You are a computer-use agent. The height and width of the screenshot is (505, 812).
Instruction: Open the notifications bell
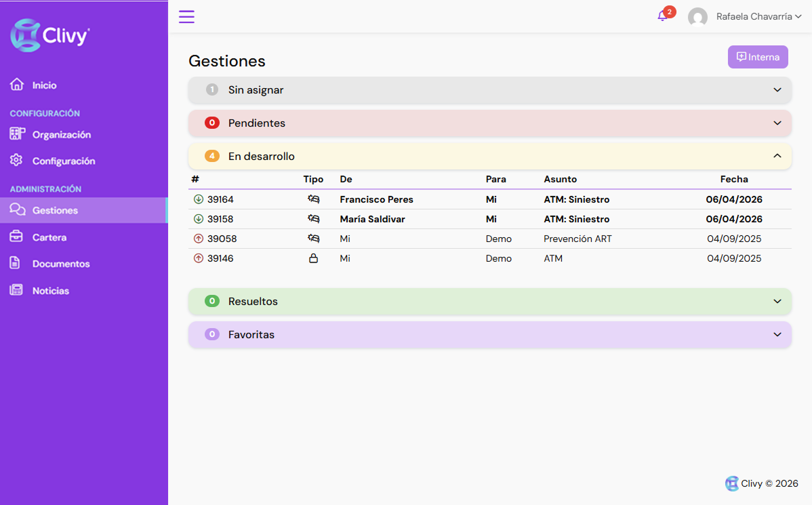[x=662, y=16]
